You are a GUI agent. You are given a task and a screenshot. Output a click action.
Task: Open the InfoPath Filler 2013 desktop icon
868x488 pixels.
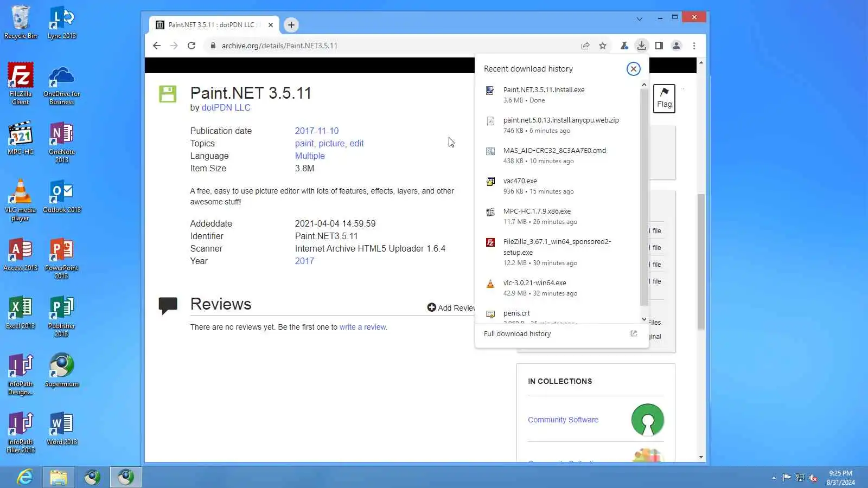[21, 433]
